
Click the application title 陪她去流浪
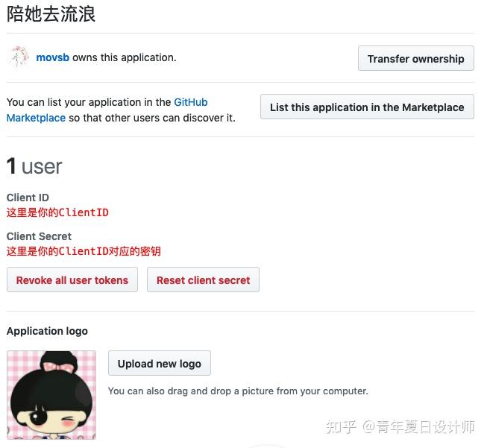click(x=51, y=14)
